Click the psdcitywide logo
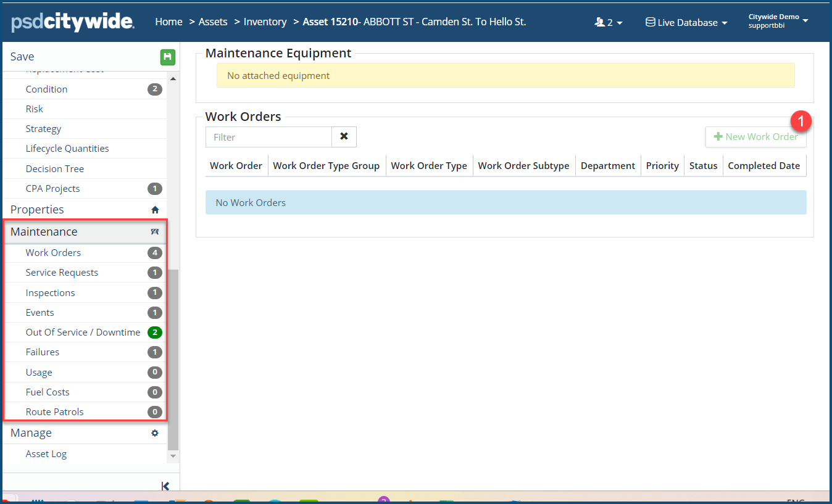 [x=73, y=22]
